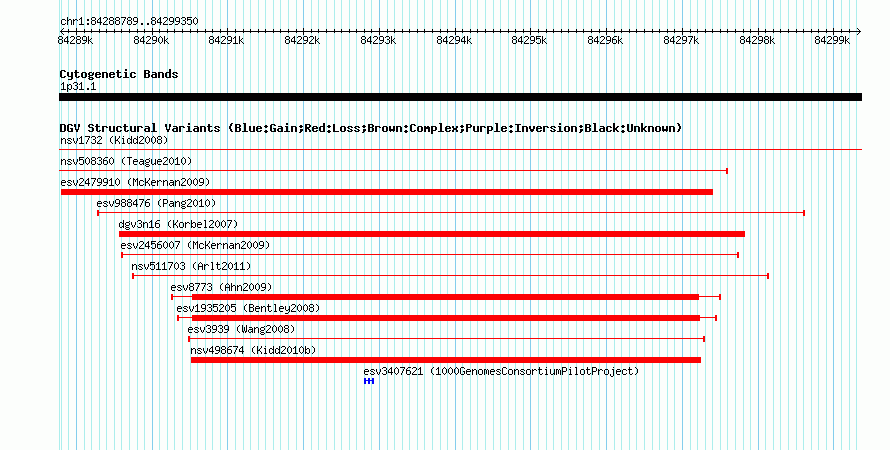Click the thick red bar for esv8773
This screenshot has height=450, width=890.
pyautogui.click(x=446, y=297)
